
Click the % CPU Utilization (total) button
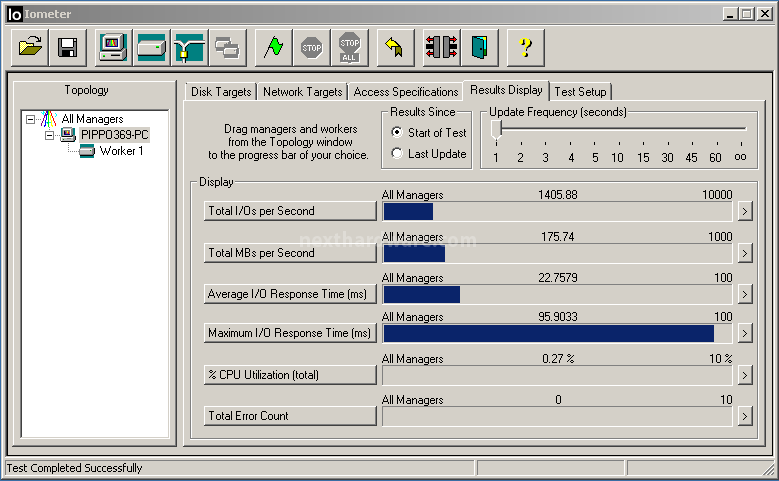290,375
